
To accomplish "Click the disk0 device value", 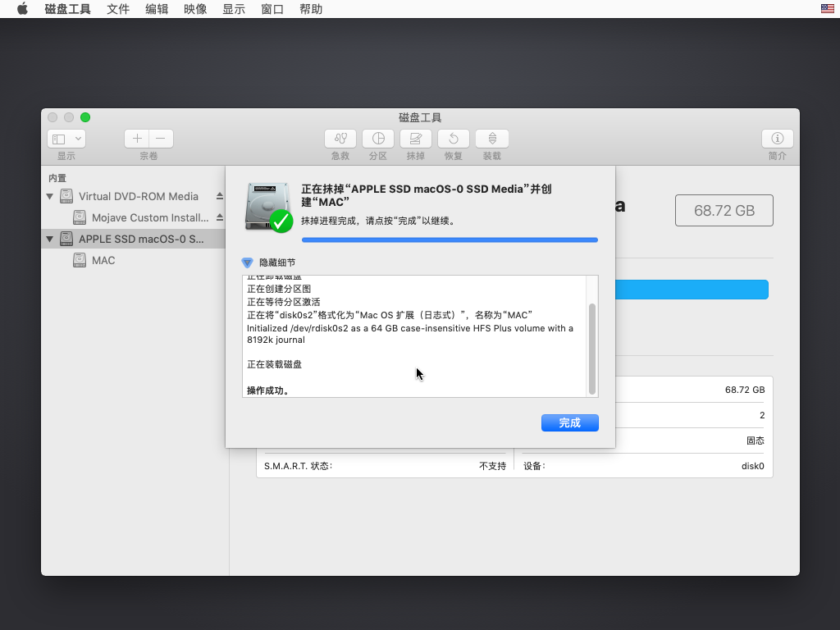I will [753, 466].
